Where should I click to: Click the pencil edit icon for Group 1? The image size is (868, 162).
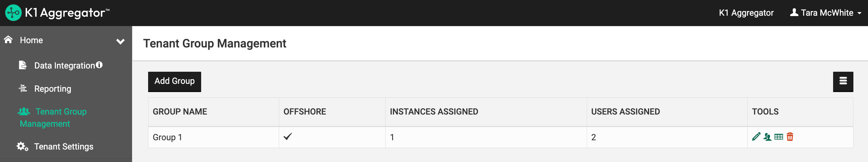(x=756, y=137)
